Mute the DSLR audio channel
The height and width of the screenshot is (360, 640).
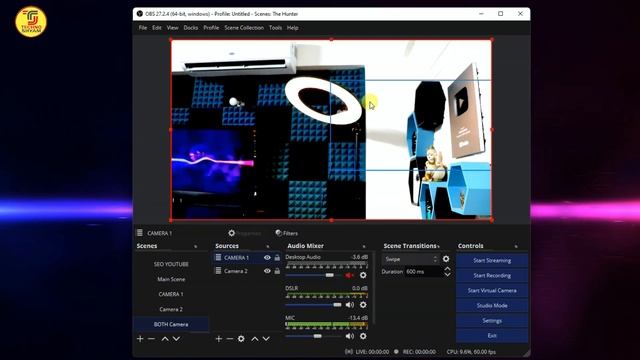pos(350,305)
